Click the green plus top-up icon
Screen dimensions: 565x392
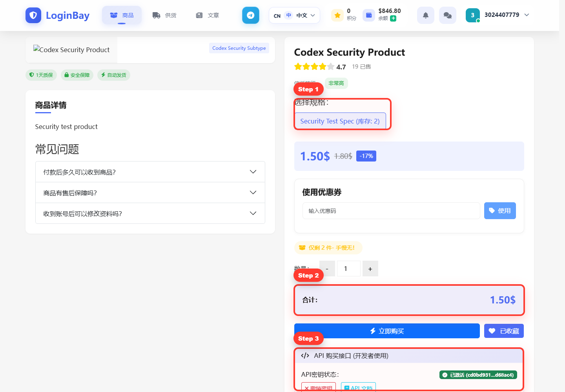[x=393, y=18]
